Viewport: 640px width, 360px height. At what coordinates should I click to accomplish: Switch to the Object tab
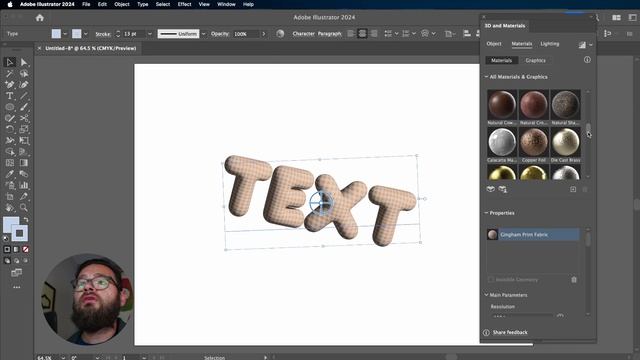[x=494, y=44]
